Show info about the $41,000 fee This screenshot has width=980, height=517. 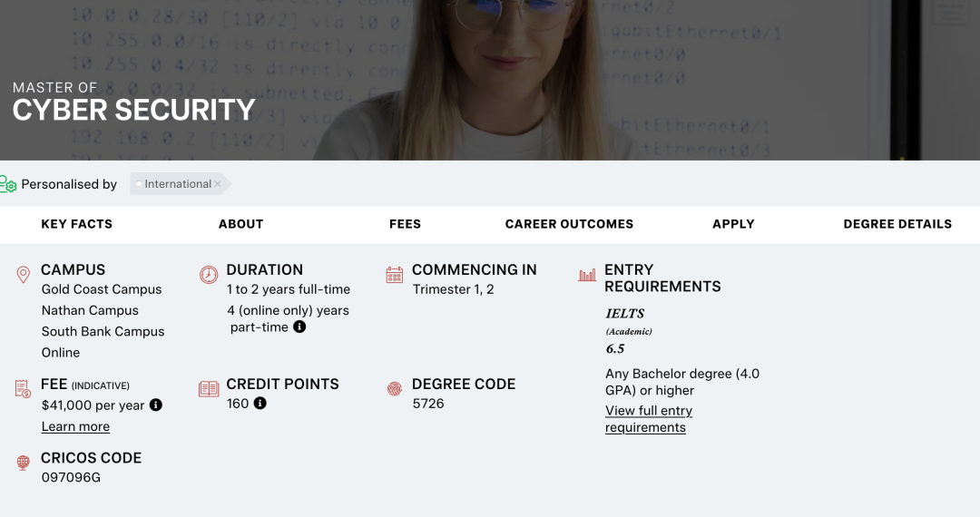click(156, 405)
